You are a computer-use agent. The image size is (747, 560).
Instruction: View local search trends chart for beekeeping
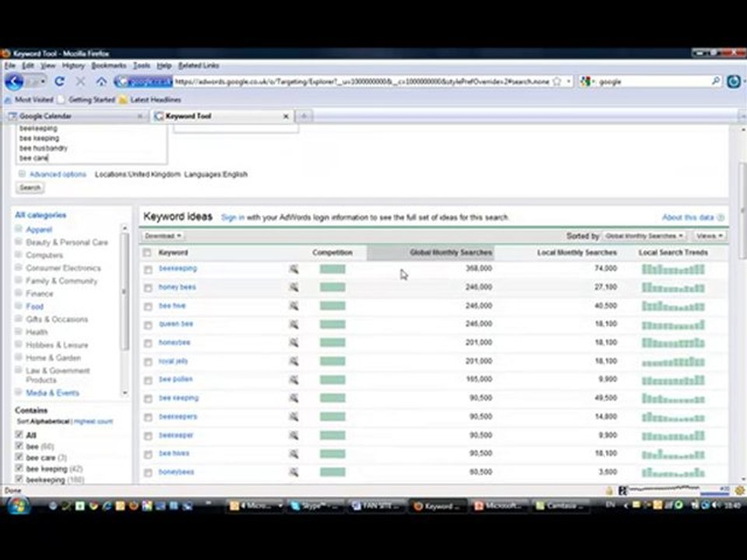click(673, 269)
